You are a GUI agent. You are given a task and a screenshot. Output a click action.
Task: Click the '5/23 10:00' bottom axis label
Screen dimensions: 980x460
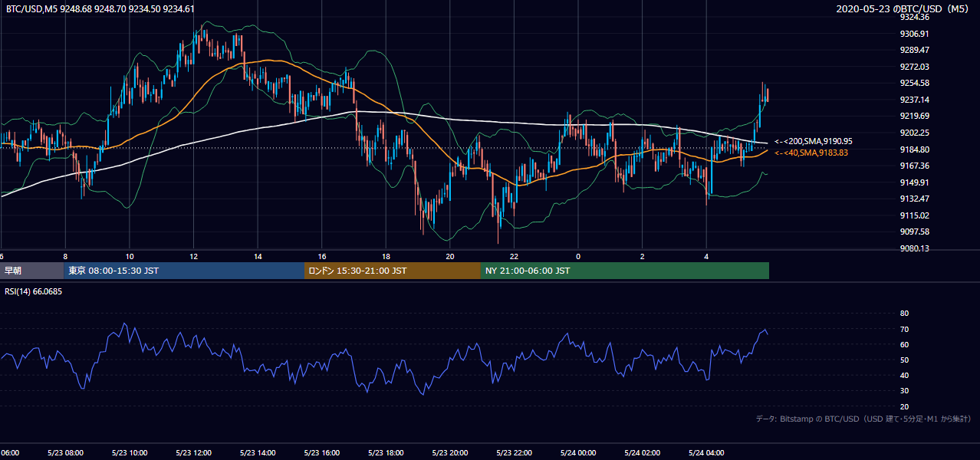(x=130, y=452)
